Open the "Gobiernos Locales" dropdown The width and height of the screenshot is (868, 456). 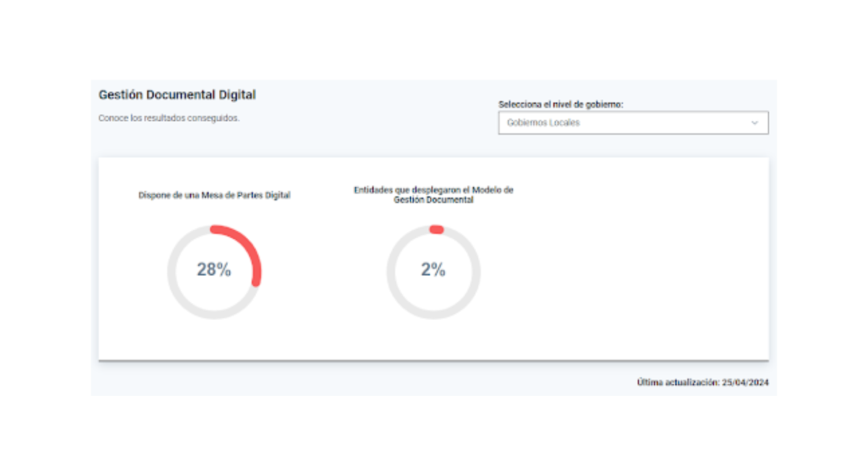click(x=633, y=123)
